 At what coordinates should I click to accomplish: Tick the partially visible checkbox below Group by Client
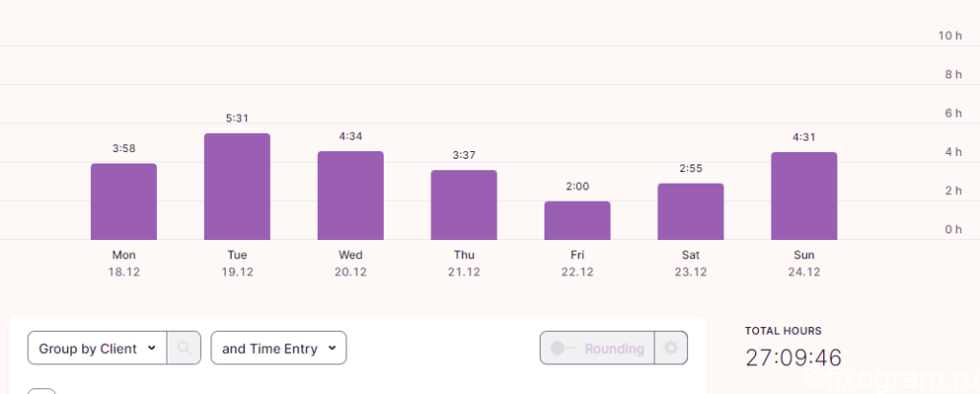pyautogui.click(x=41, y=391)
